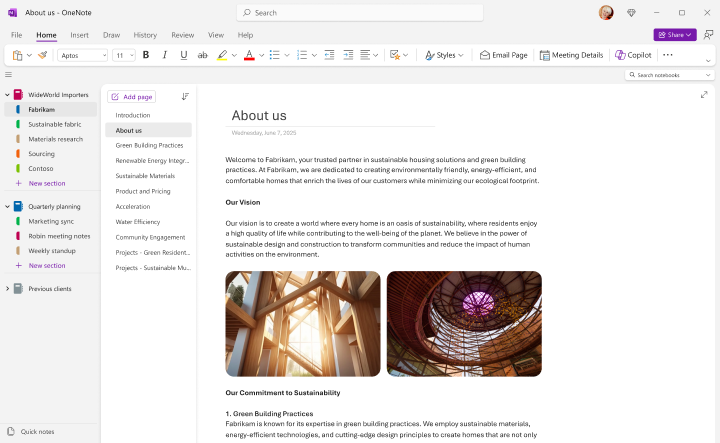Switch to the History tab

tap(145, 35)
